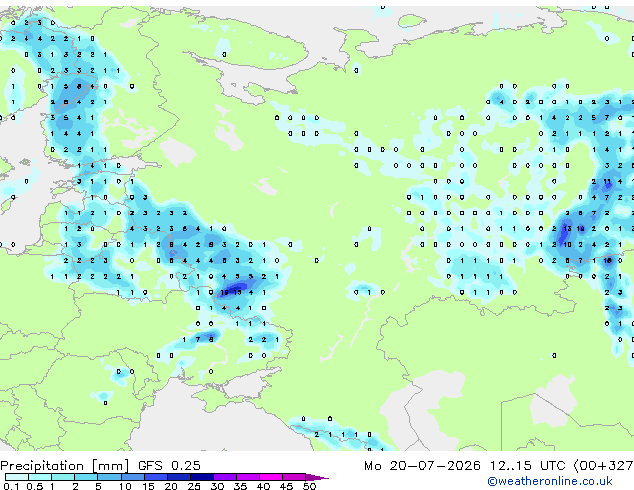Click the legend label '0.5'
634x490 pixels.
point(35,486)
